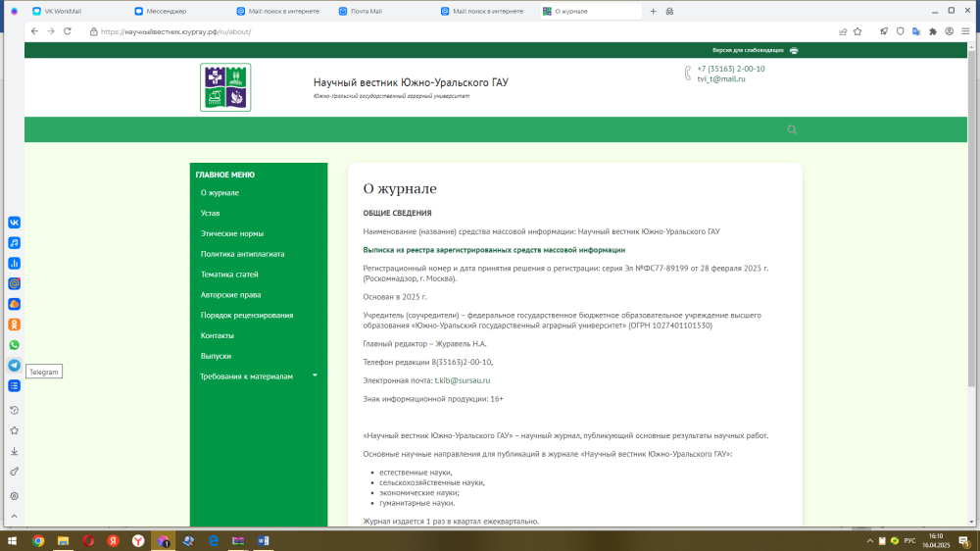Open Word from the Windows taskbar

point(263,541)
